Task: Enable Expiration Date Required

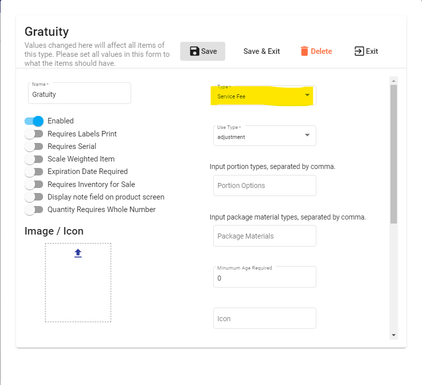Action: pyautogui.click(x=34, y=172)
